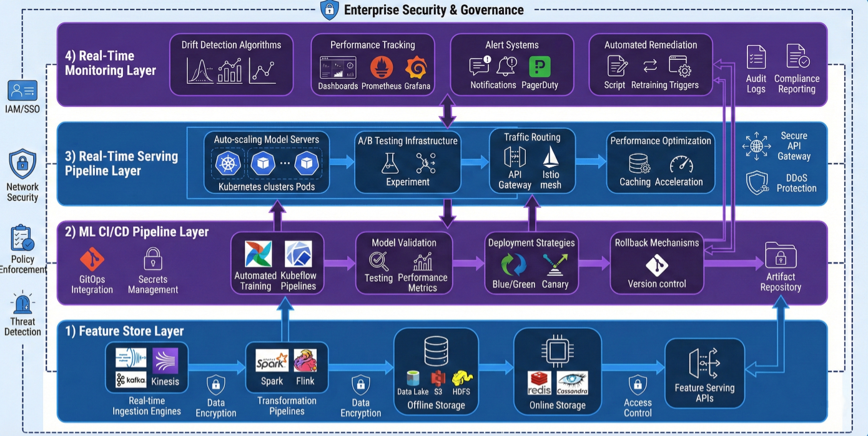Open the Kubernetes clusters wheel icon
The width and height of the screenshot is (868, 436).
point(226,163)
